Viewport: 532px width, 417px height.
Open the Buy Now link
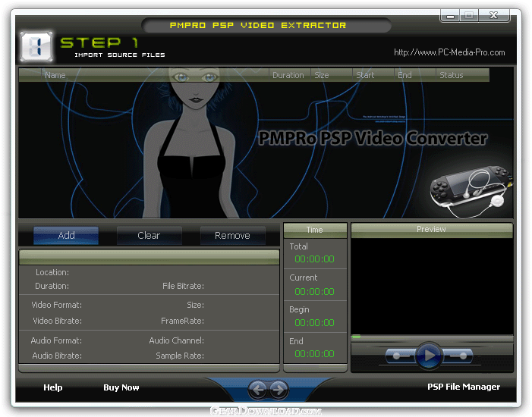pyautogui.click(x=121, y=387)
